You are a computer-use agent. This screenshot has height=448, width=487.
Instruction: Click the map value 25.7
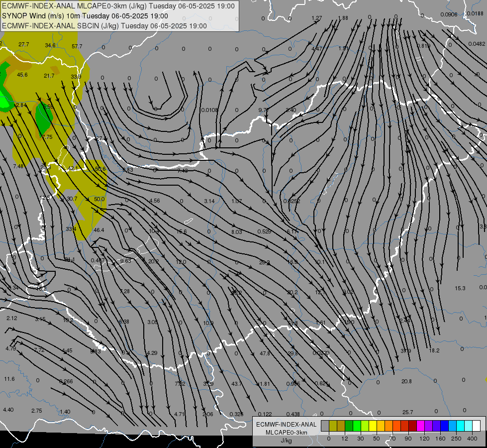[407, 412]
